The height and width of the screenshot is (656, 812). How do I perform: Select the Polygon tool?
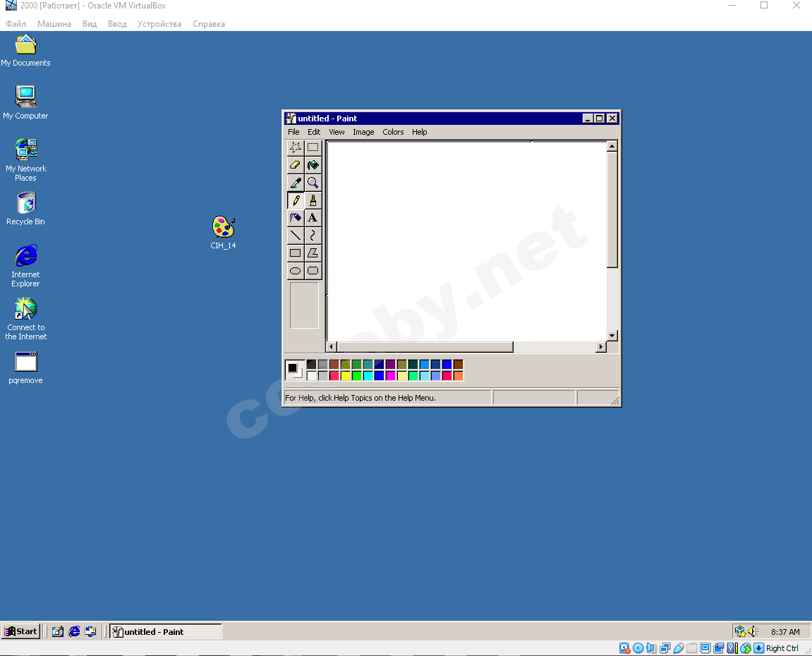click(313, 253)
